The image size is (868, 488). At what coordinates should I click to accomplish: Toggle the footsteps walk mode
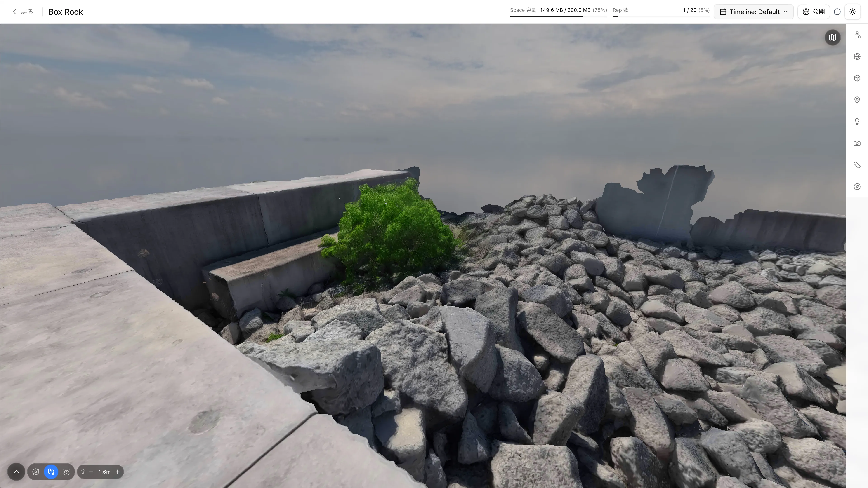51,472
